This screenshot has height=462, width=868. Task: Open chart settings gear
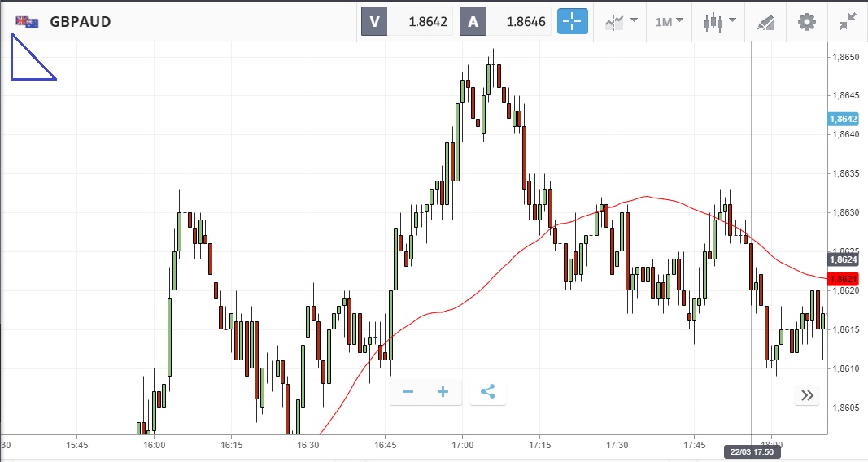coord(806,21)
